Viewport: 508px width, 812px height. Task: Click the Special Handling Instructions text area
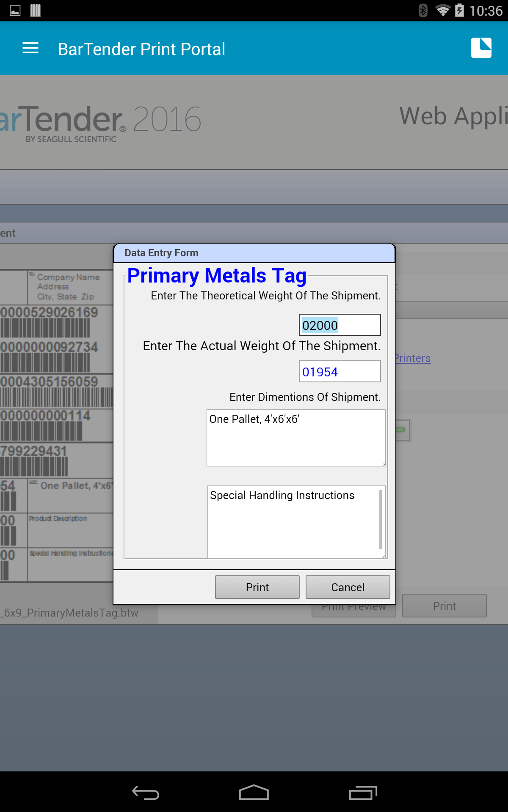(296, 522)
